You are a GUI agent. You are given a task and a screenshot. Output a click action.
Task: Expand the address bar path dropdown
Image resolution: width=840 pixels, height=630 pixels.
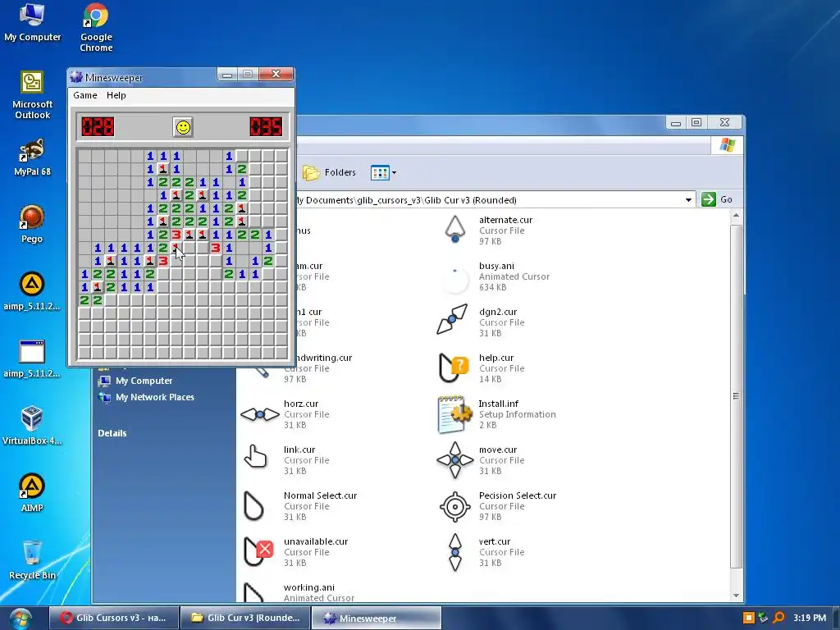click(x=688, y=200)
